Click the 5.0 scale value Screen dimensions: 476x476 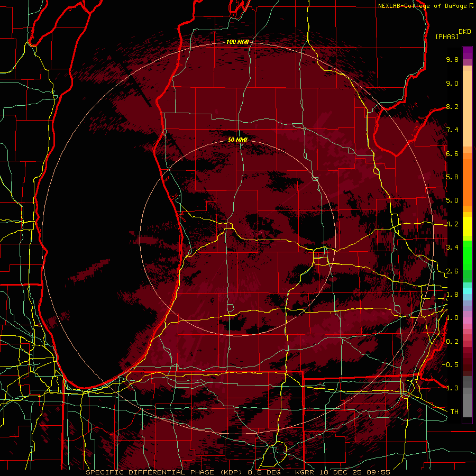[452, 200]
